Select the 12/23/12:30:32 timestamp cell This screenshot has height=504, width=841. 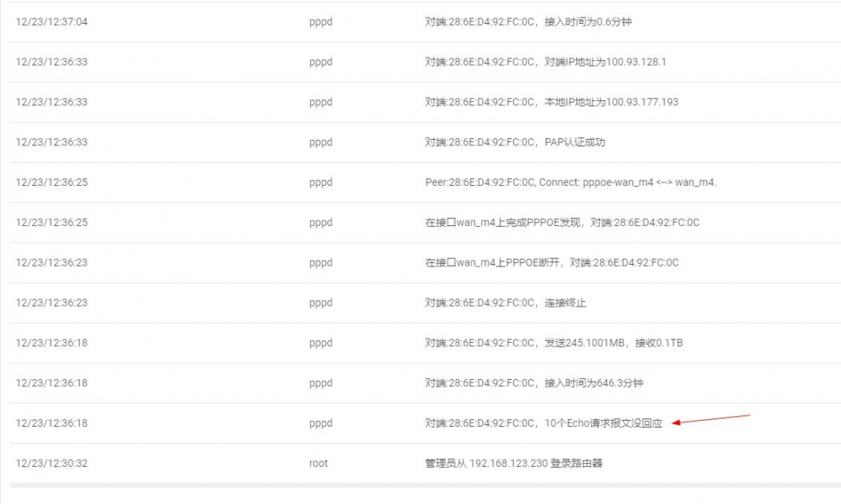click(52, 464)
